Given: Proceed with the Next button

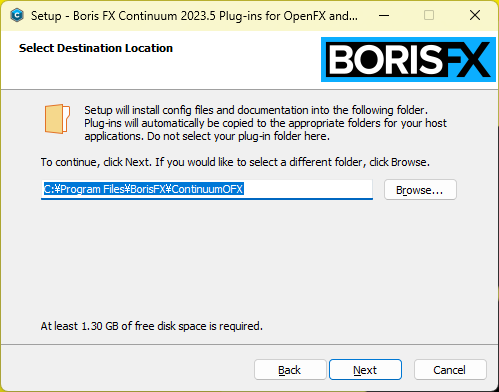Looking at the screenshot, I should (x=365, y=370).
